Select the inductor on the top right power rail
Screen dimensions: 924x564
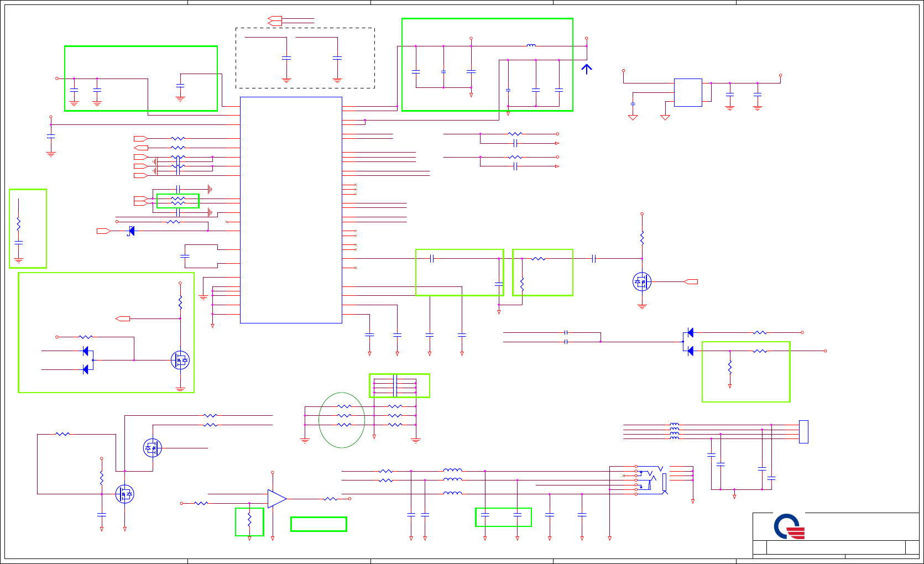pyautogui.click(x=531, y=45)
